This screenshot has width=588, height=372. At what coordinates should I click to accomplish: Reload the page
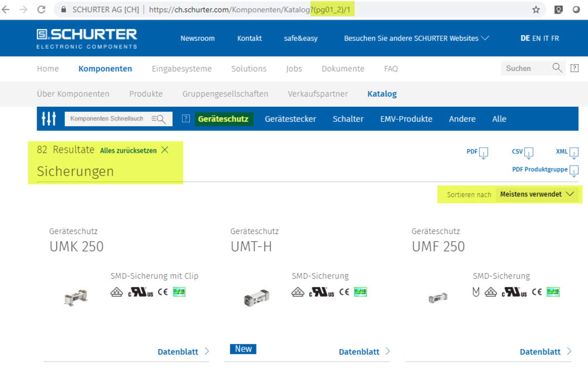pyautogui.click(x=41, y=10)
